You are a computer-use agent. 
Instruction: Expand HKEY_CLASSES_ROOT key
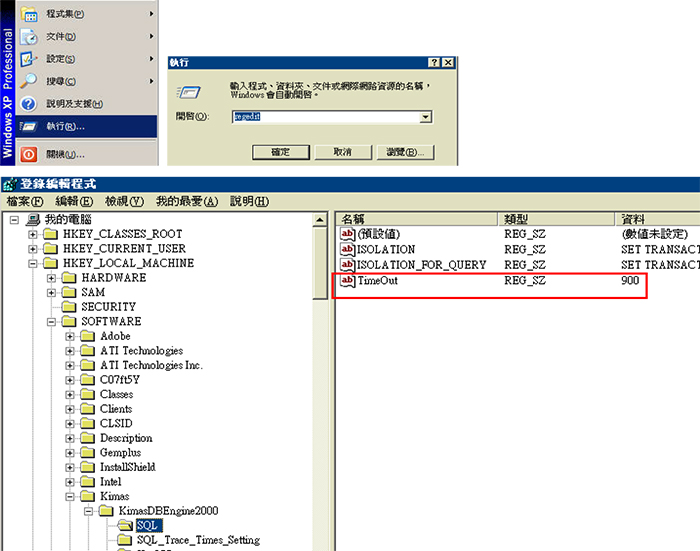click(x=33, y=234)
